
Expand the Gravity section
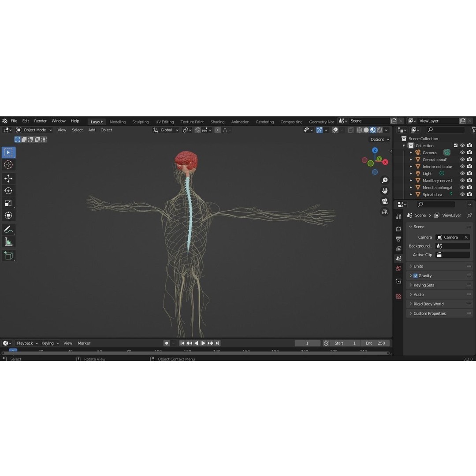click(x=411, y=275)
